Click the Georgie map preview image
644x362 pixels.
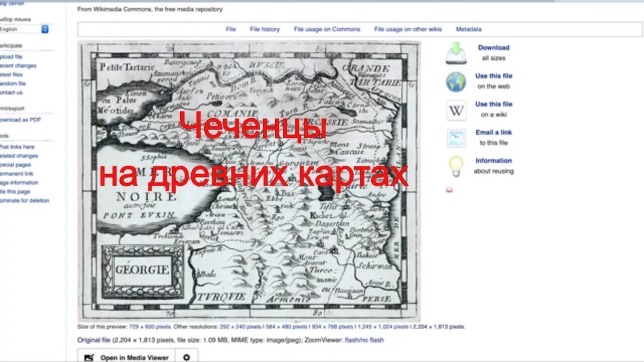point(249,181)
